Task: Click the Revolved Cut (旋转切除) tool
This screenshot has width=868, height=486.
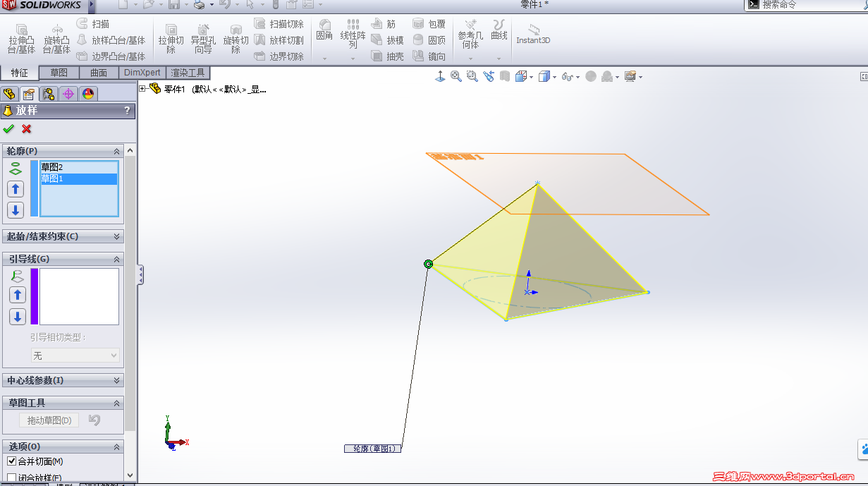Action: [x=236, y=39]
